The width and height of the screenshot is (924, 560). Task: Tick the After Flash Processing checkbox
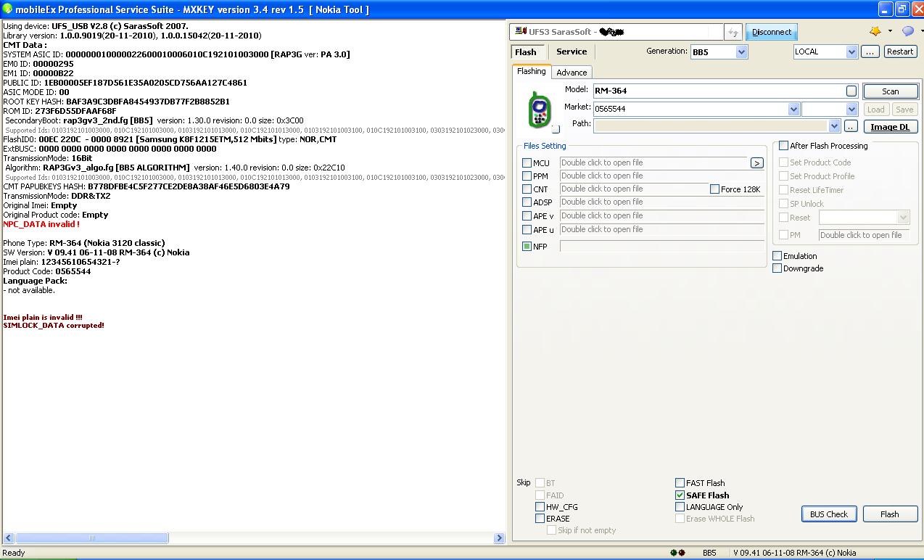pos(783,146)
